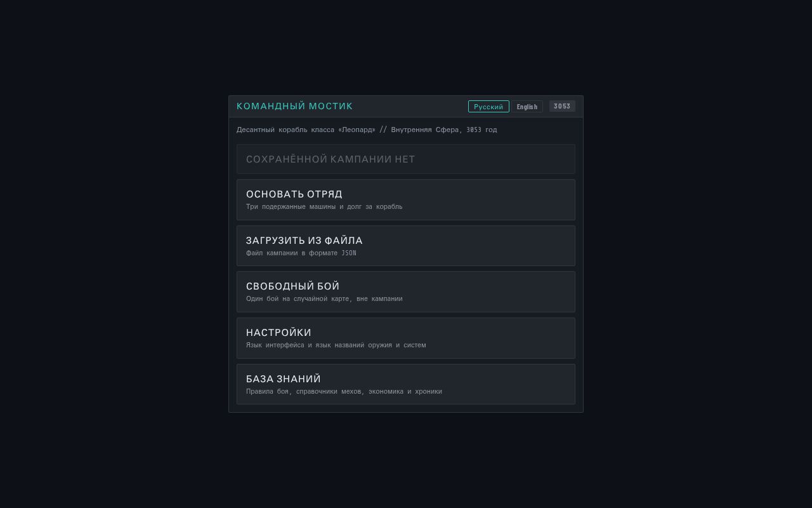812x508 pixels.
Task: Click 'Внутренняя Сфера, 3053 год' text
Action: [x=444, y=130]
